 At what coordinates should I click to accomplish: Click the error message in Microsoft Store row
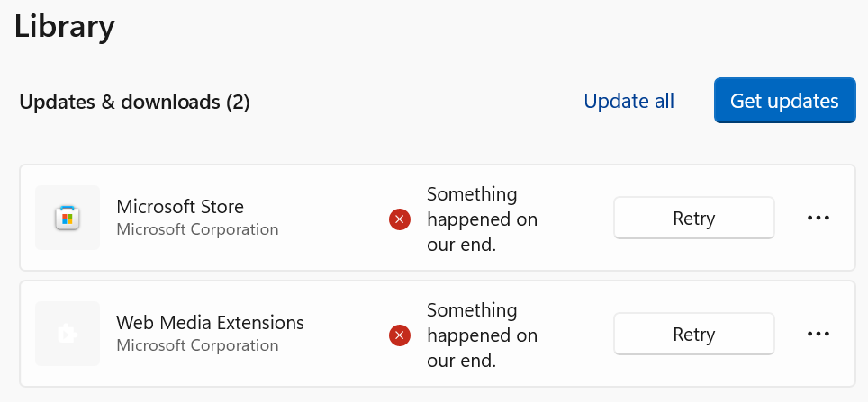click(x=482, y=219)
